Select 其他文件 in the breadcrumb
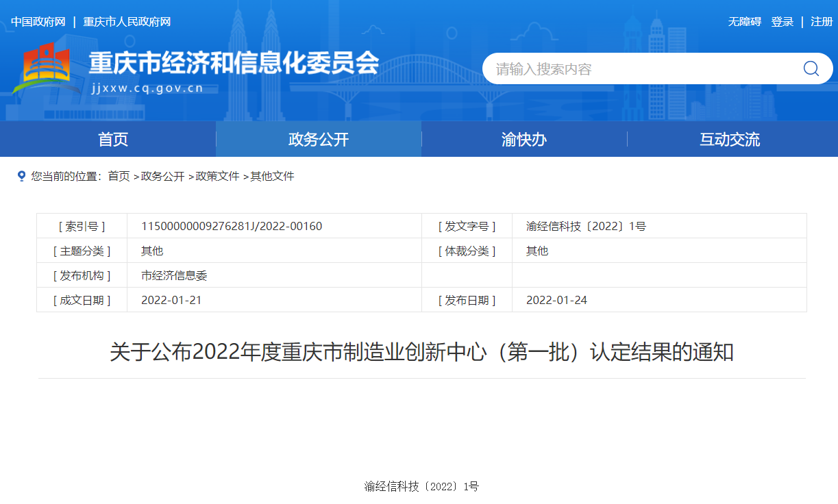838x504 pixels. tap(272, 176)
